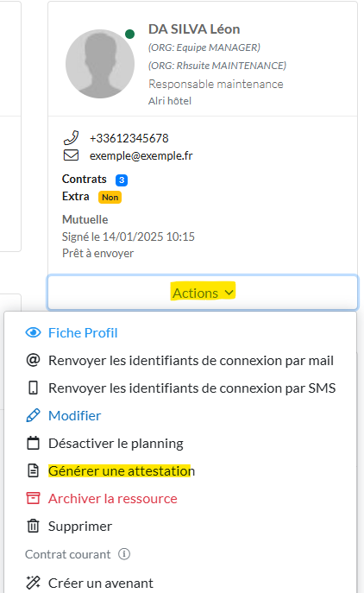The height and width of the screenshot is (593, 364).
Task: Click the pencil icon next to Modifier
Action: pyautogui.click(x=34, y=415)
